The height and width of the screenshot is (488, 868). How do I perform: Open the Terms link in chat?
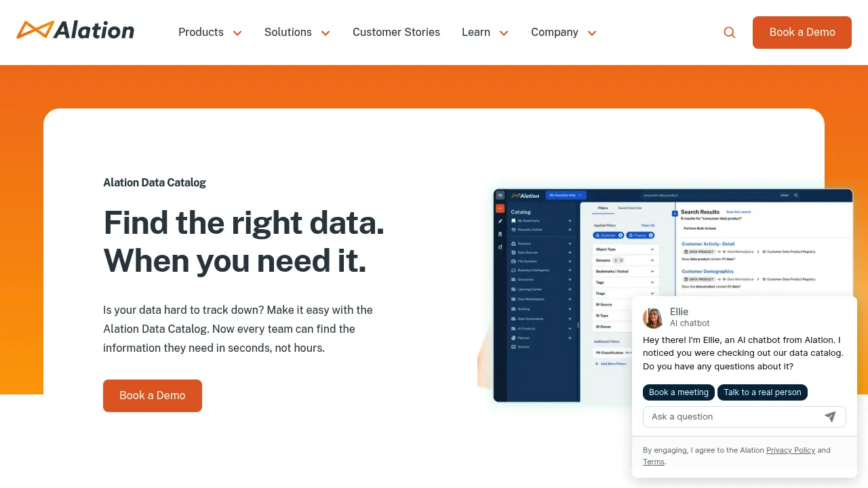click(x=654, y=462)
